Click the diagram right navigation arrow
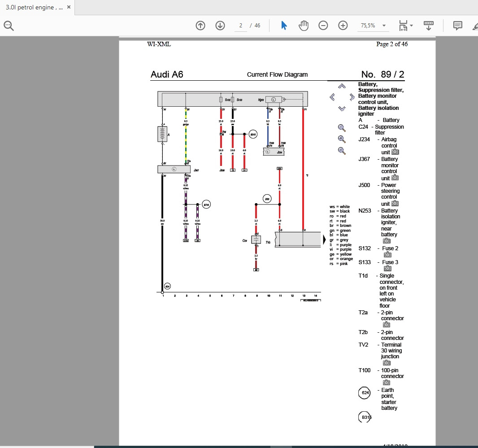This screenshot has height=448, width=478. (352, 97)
